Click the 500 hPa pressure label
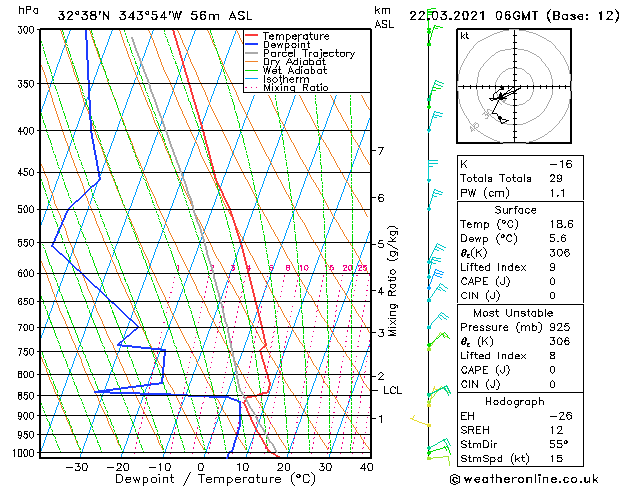This screenshot has width=629, height=486. 26,209
